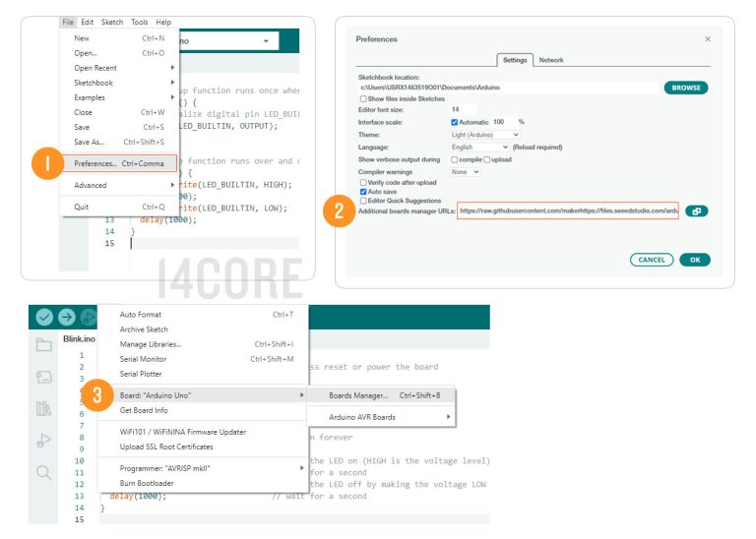Enable Verify code after upload
Viewport: 756px width, 539px height.
tap(363, 183)
